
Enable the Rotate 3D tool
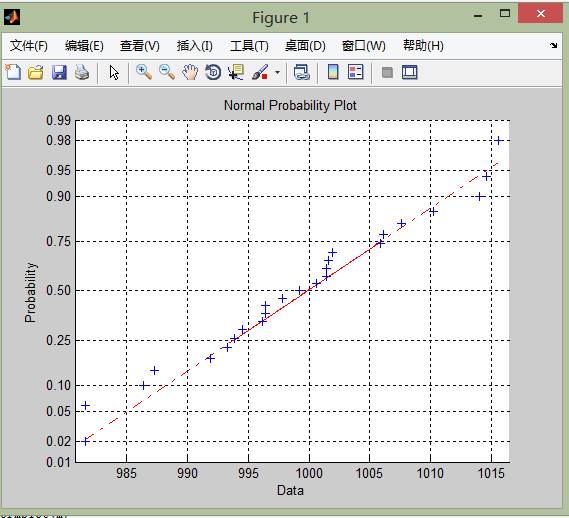pos(213,72)
